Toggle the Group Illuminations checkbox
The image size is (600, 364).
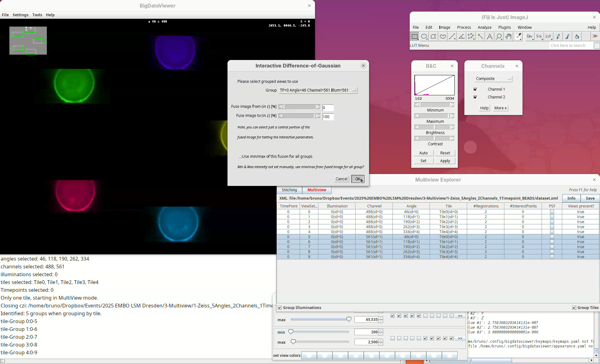[x=280, y=308]
